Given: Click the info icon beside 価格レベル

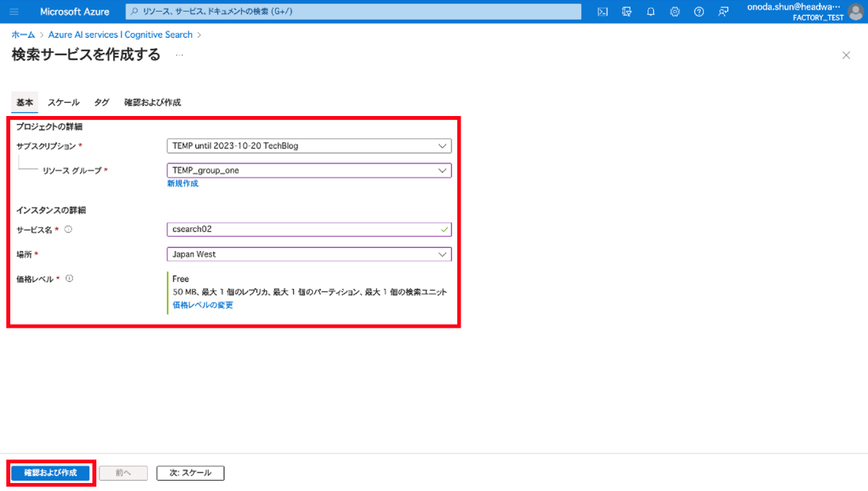Looking at the screenshot, I should [70, 279].
